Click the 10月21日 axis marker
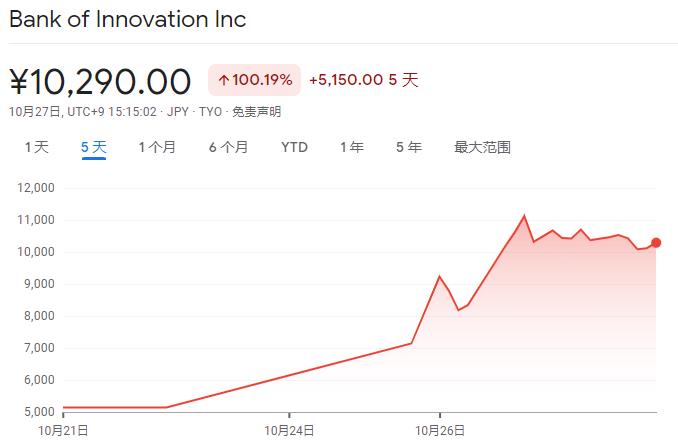The image size is (678, 446). (63, 430)
